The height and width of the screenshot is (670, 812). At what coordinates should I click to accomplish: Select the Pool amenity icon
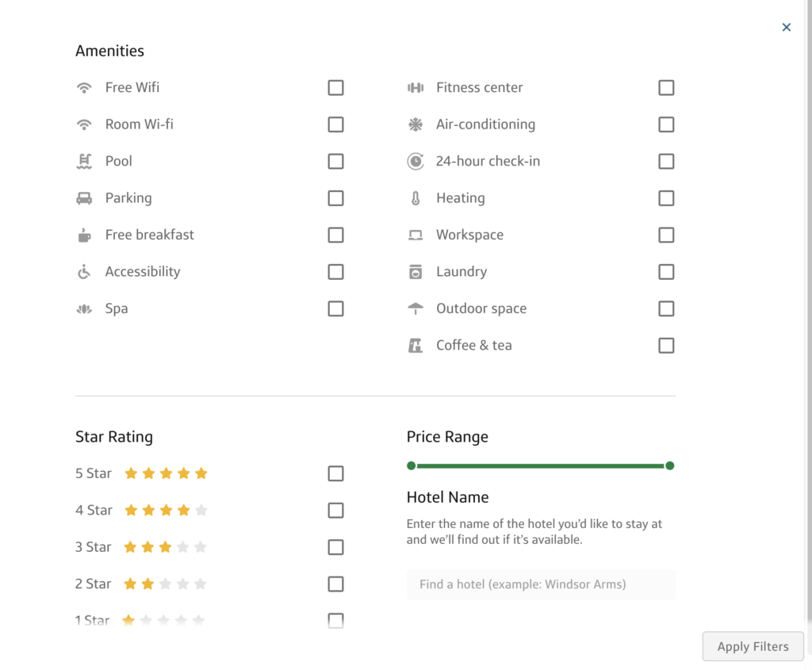click(84, 161)
